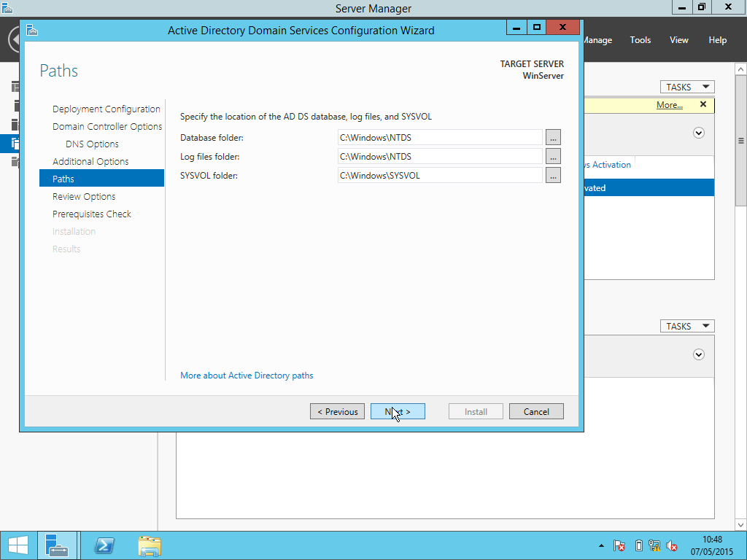This screenshot has height=560, width=747.
Task: Browse for Database folder location
Action: pyautogui.click(x=553, y=137)
